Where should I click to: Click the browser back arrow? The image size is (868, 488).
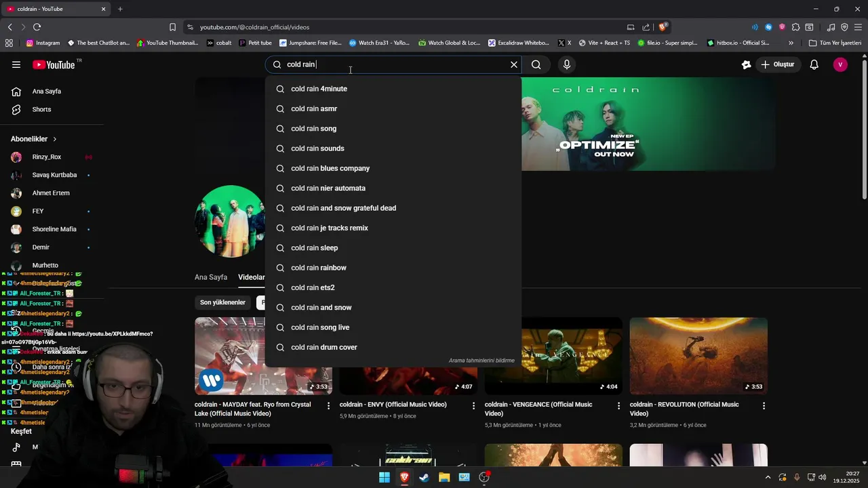pyautogui.click(x=9, y=27)
